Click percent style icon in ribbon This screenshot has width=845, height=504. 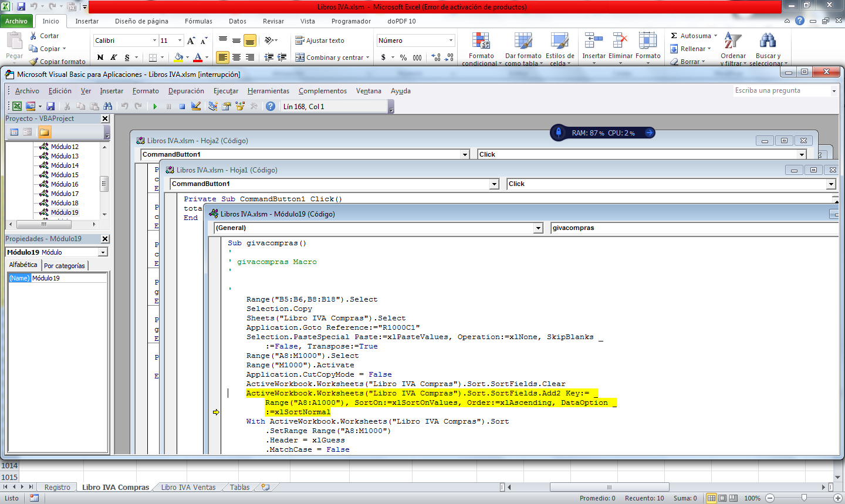click(x=403, y=57)
